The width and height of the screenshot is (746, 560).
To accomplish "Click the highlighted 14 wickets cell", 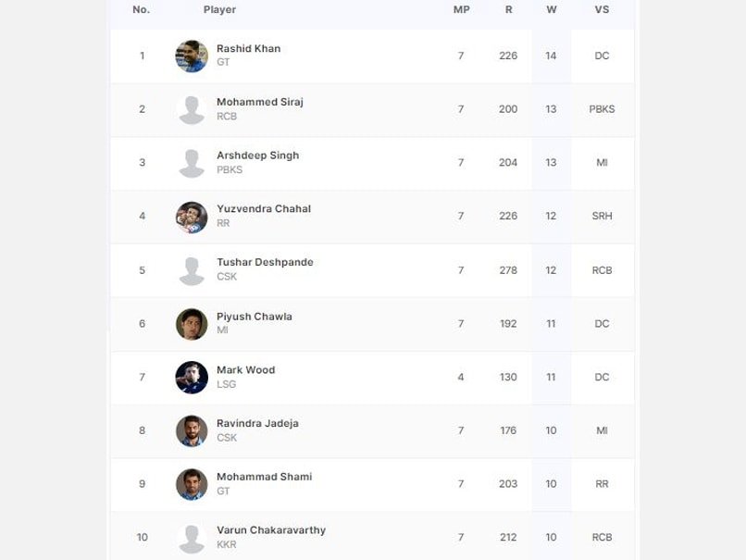I will (552, 56).
